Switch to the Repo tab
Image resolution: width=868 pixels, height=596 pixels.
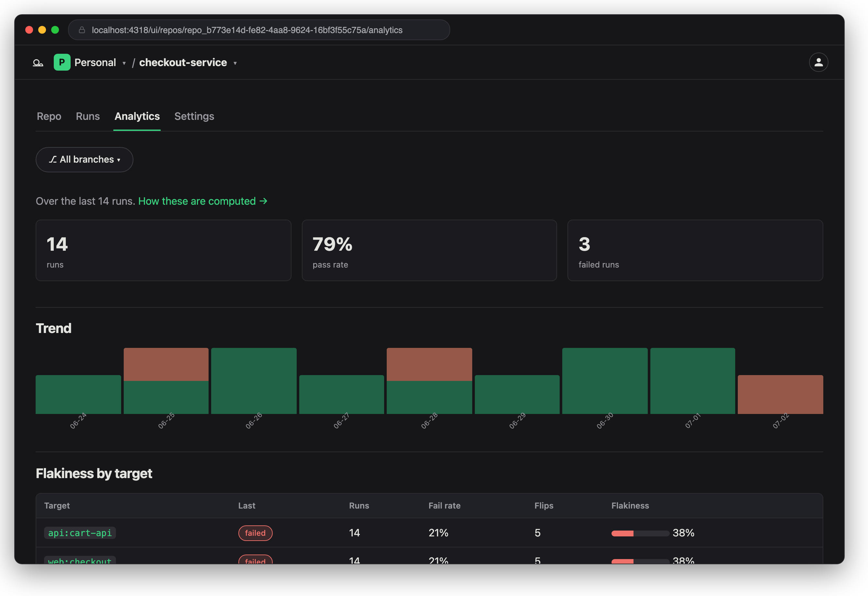[x=49, y=116]
